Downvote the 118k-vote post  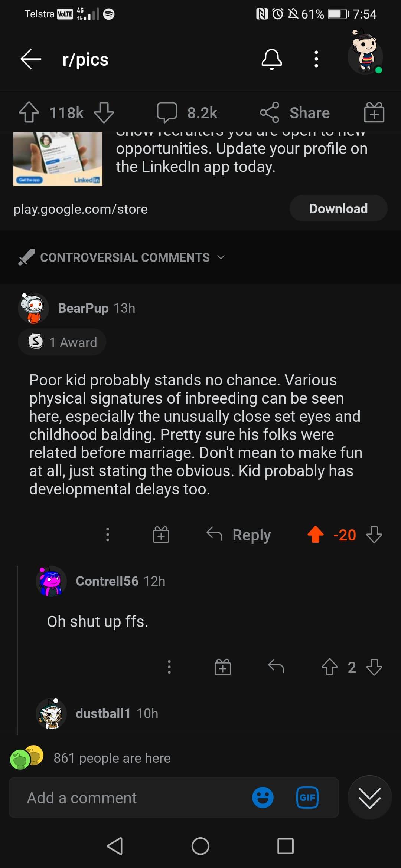(104, 112)
